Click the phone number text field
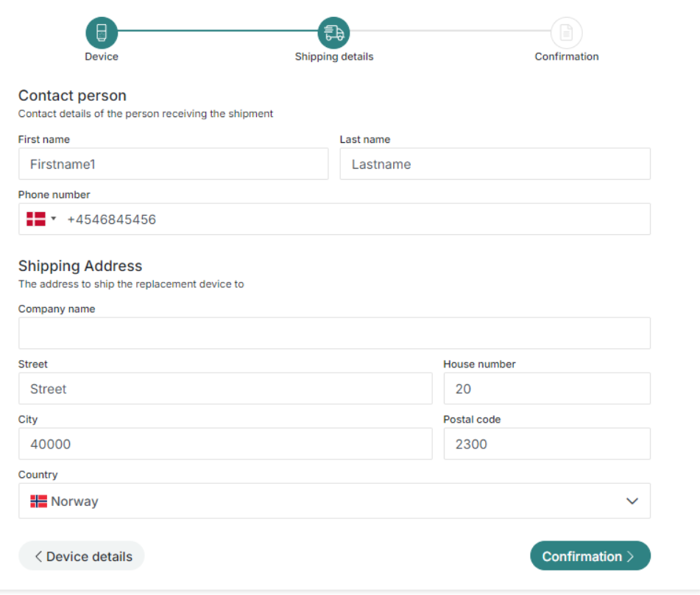This screenshot has width=700, height=595. pos(334,219)
